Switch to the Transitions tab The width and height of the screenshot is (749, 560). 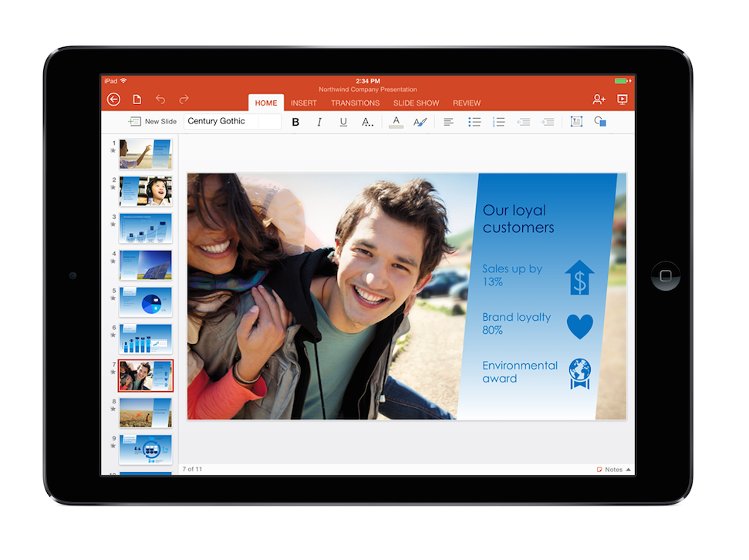tap(355, 103)
